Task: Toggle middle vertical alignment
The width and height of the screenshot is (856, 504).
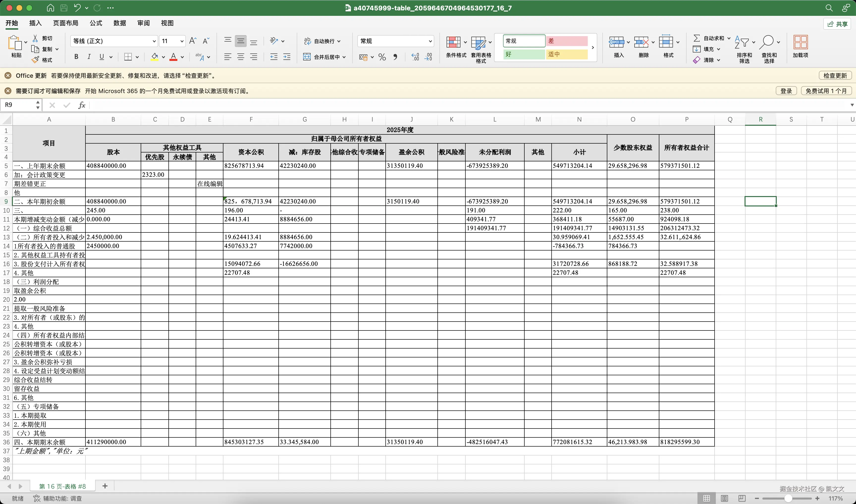Action: click(241, 41)
